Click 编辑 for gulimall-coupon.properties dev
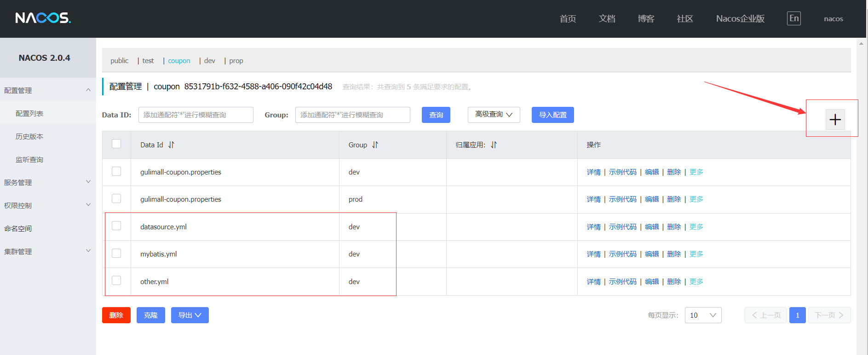868x355 pixels. click(x=652, y=172)
